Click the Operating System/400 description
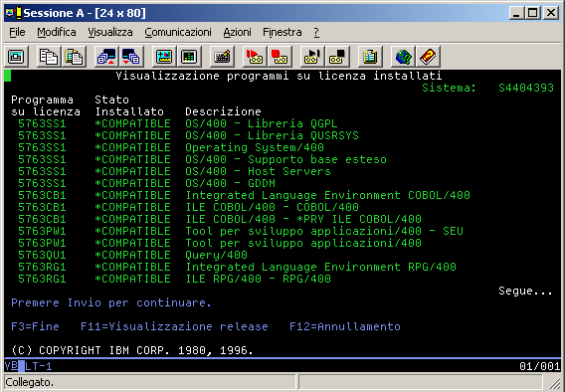The height and width of the screenshot is (392, 565). tap(255, 147)
